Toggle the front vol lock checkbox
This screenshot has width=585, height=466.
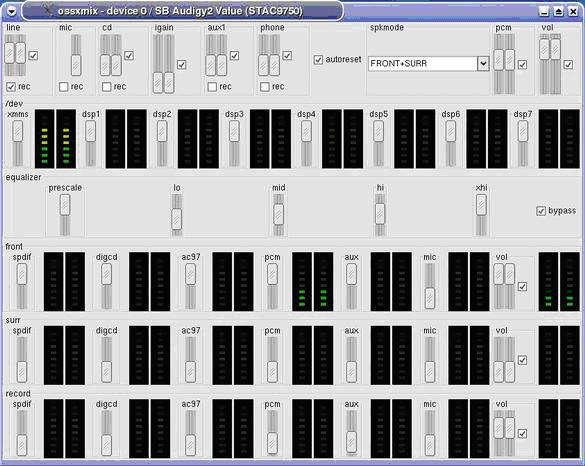click(x=522, y=287)
